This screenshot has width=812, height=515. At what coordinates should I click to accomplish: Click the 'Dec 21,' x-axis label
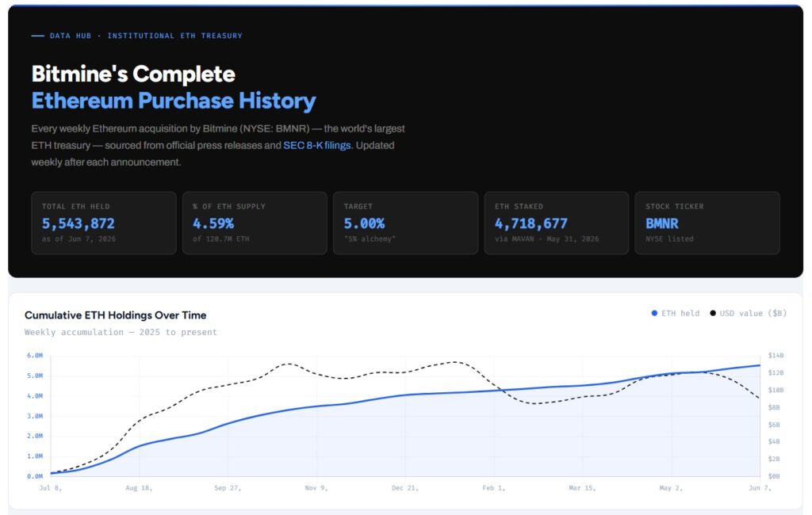point(405,488)
